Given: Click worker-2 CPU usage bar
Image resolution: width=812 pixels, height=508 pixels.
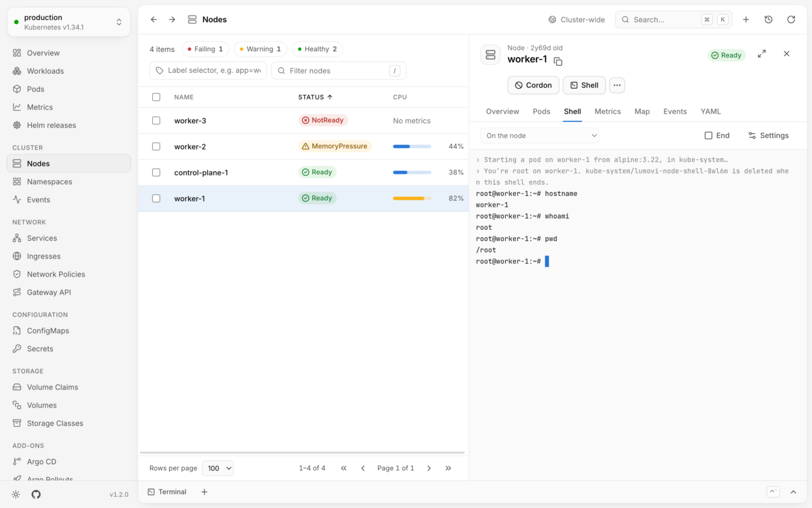Looking at the screenshot, I should point(412,147).
